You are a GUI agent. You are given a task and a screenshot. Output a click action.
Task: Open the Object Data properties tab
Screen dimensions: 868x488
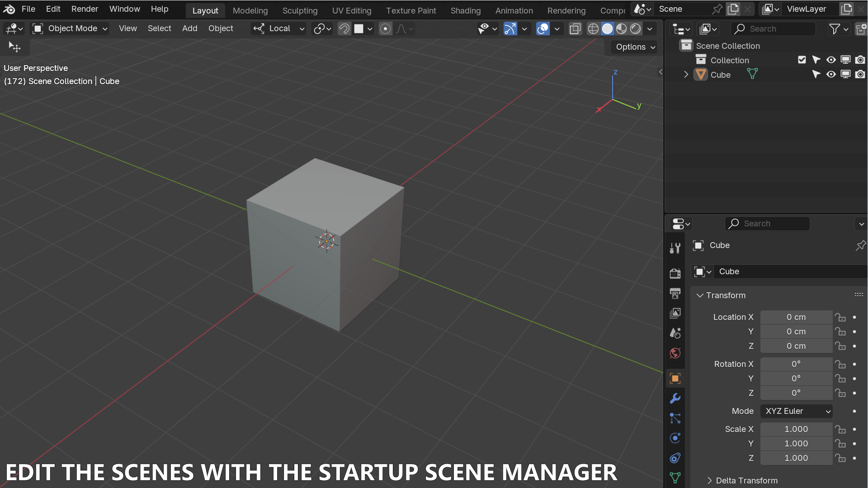point(675,478)
